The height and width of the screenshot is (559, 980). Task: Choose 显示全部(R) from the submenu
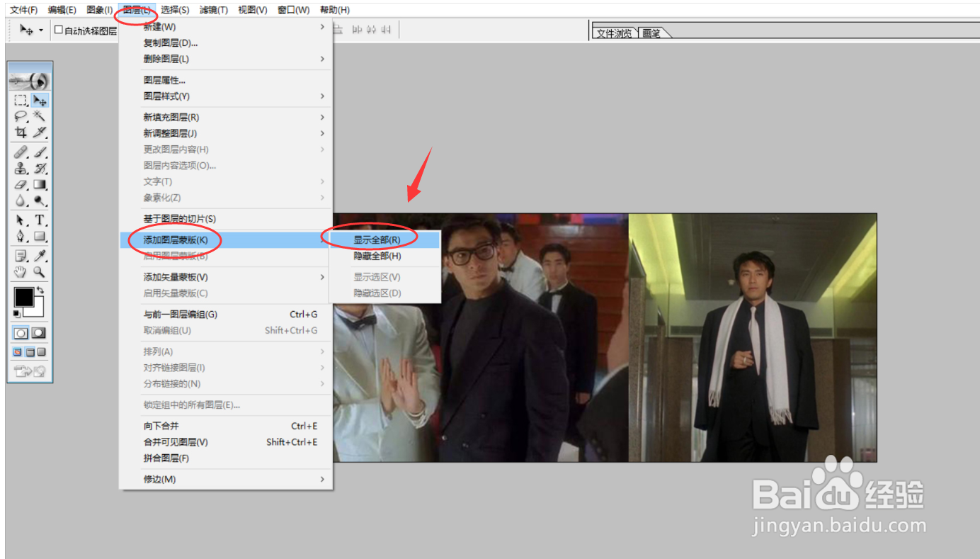tap(384, 240)
